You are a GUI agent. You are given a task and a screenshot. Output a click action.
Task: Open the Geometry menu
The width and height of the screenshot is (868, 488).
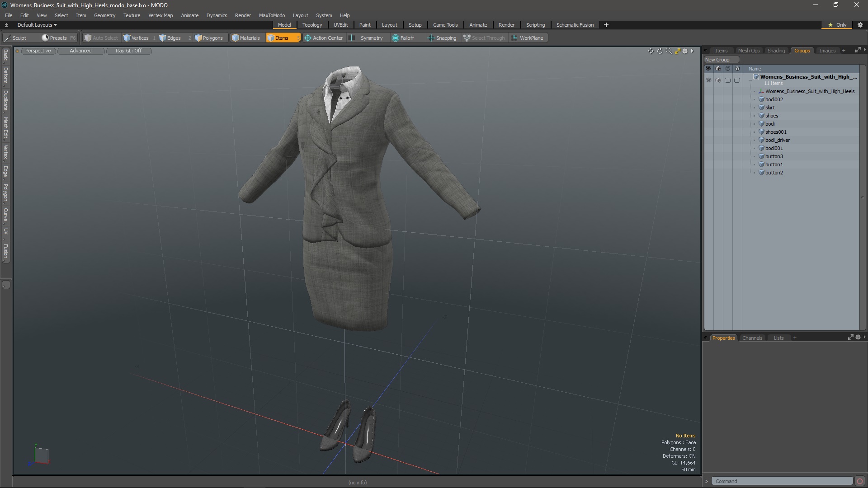click(104, 15)
